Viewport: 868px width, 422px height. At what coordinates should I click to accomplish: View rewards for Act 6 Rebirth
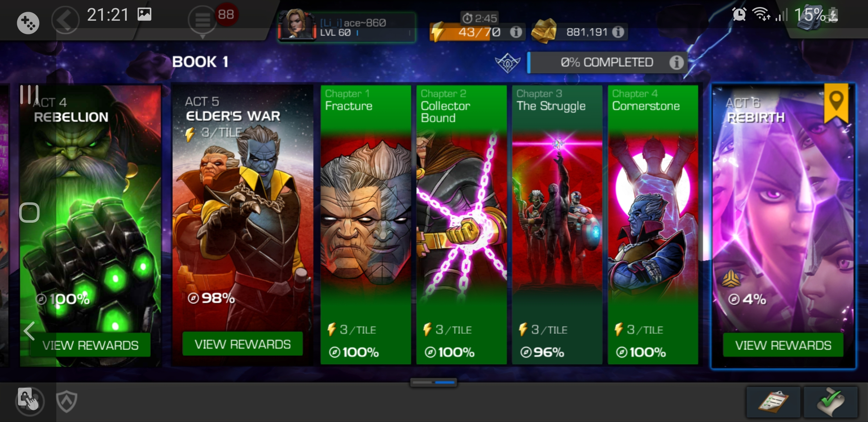click(783, 345)
